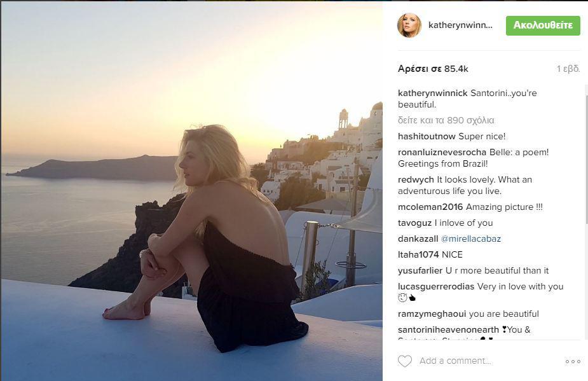Open santoriniheavenonearth commenter profile
The image size is (588, 381).
pos(448,329)
